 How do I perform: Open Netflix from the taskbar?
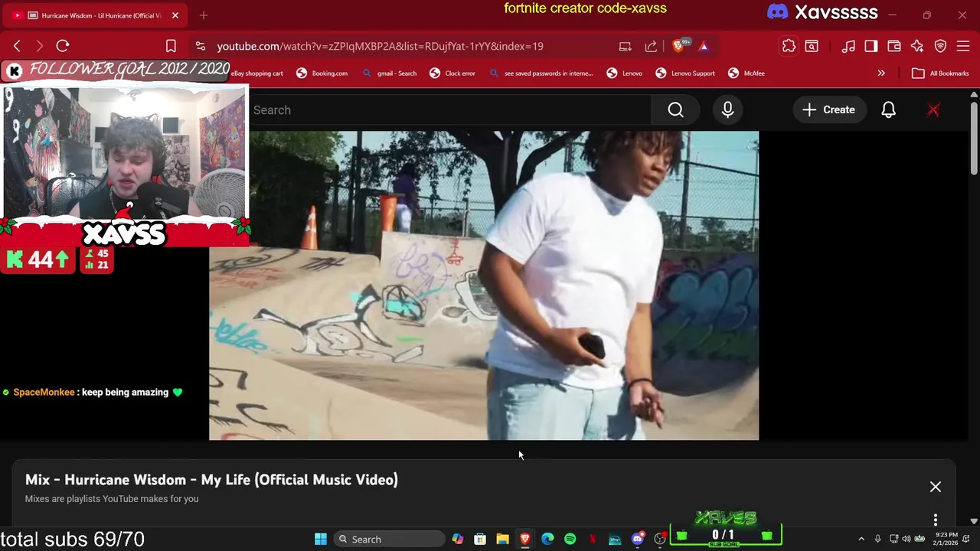click(593, 539)
